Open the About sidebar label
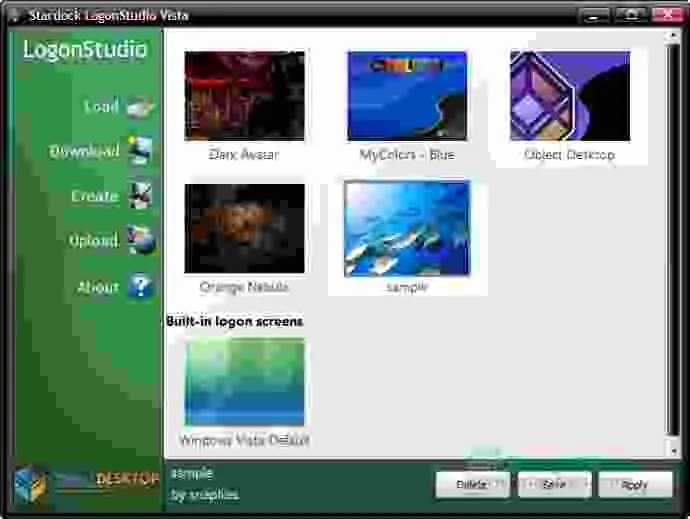Image resolution: width=690 pixels, height=519 pixels. [x=98, y=287]
